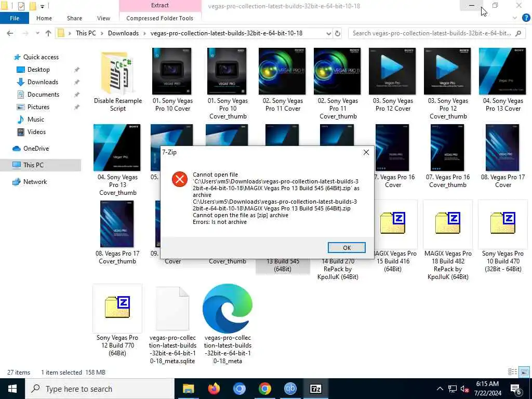This screenshot has height=399, width=532.
Task: Select the _meta.sqlite blank file
Action: (172, 324)
